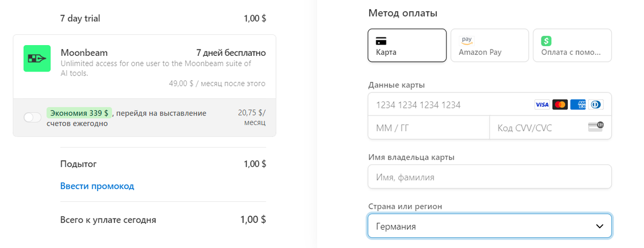Click the Ввести промокод link

97,186
